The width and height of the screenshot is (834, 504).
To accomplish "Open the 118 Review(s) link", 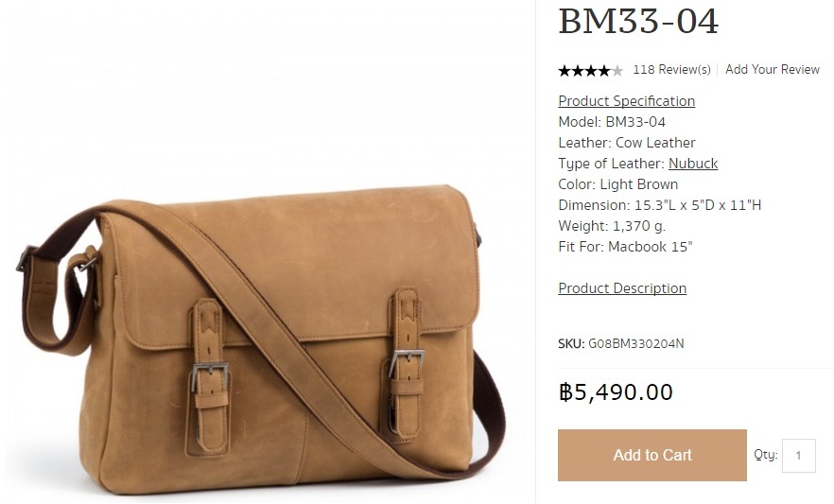I will (x=671, y=70).
